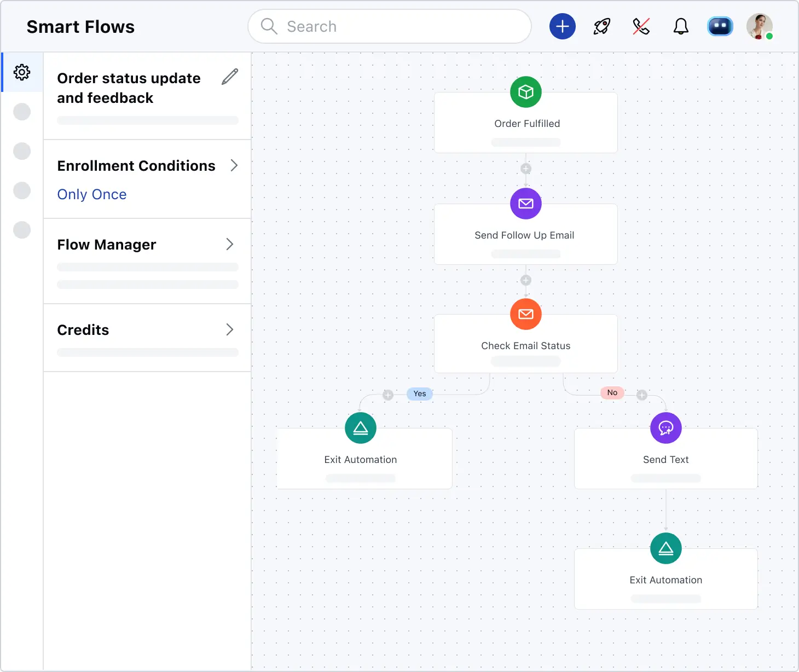Click inside the Search field

390,26
